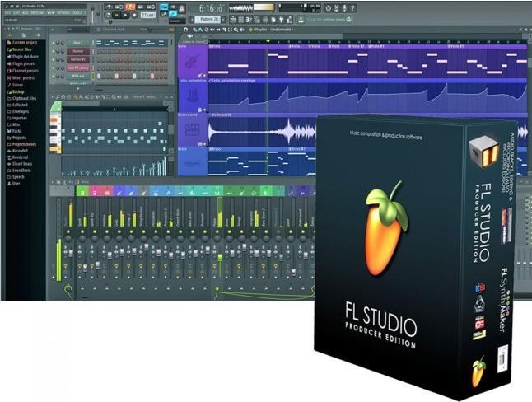Open the TOOLS menu

coord(77,12)
